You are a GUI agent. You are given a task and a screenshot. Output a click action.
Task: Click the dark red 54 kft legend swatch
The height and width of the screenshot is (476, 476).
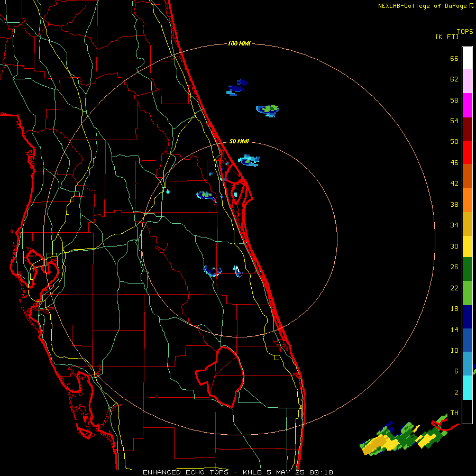[467, 129]
